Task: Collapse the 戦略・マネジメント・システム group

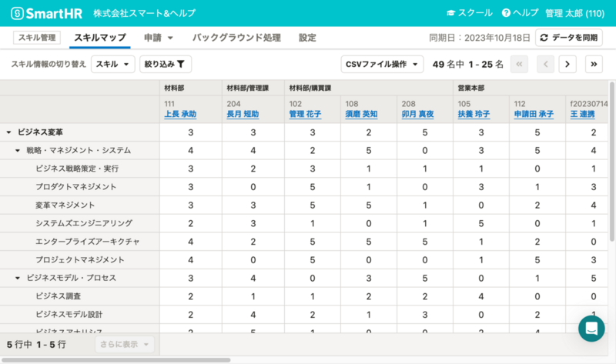Action: [x=17, y=150]
